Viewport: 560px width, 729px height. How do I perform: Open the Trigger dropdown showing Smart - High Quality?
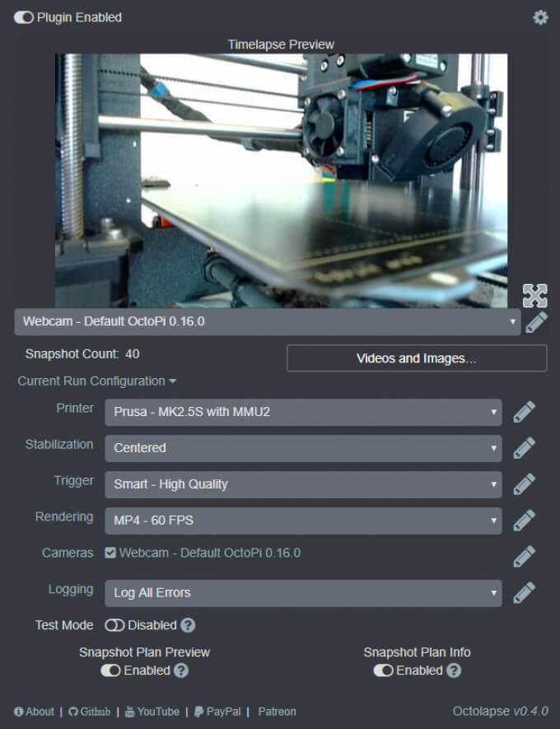click(302, 484)
